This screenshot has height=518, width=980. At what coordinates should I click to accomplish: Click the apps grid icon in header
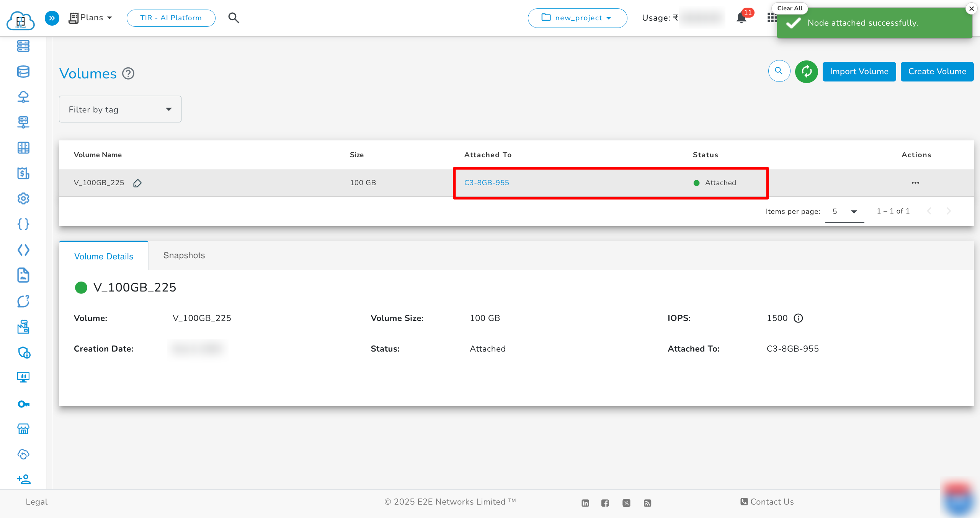coord(771,18)
